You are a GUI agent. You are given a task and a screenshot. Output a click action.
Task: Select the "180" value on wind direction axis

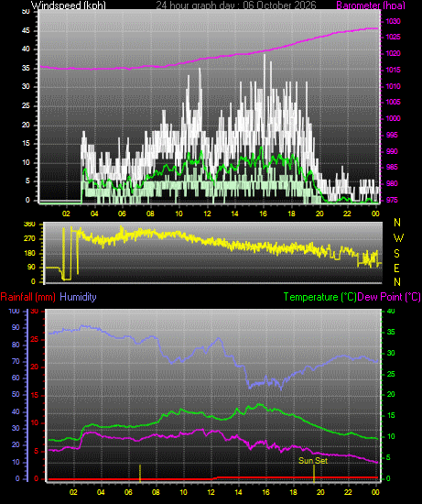point(29,254)
